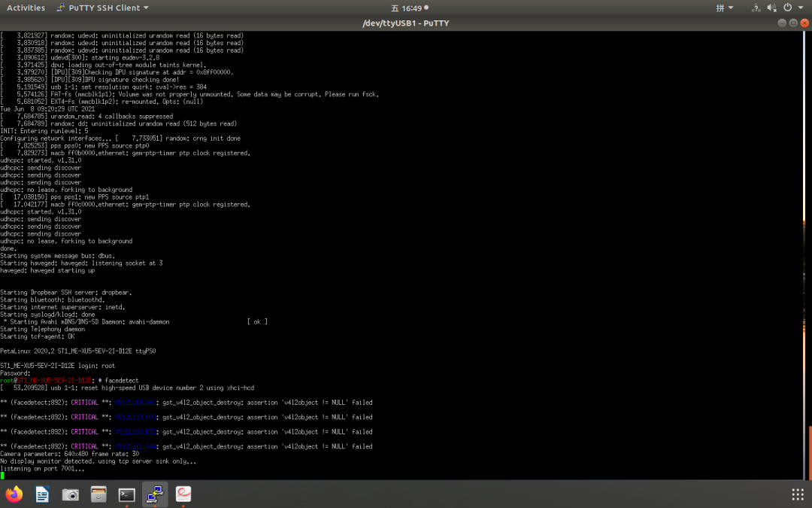Open Firefox from the dock
This screenshot has height=508, width=812.
(x=14, y=494)
